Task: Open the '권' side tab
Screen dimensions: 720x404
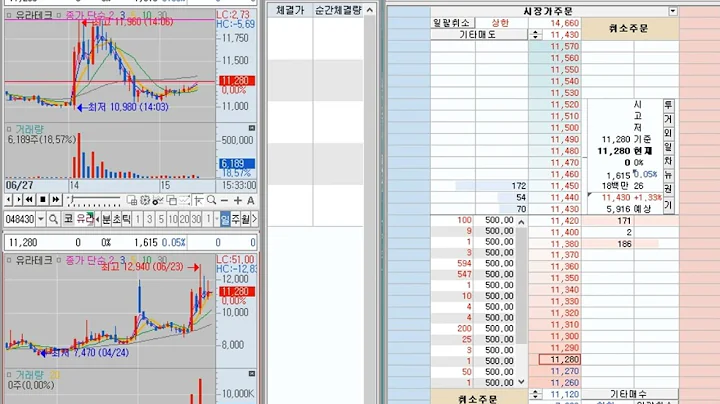Action: [x=669, y=189]
